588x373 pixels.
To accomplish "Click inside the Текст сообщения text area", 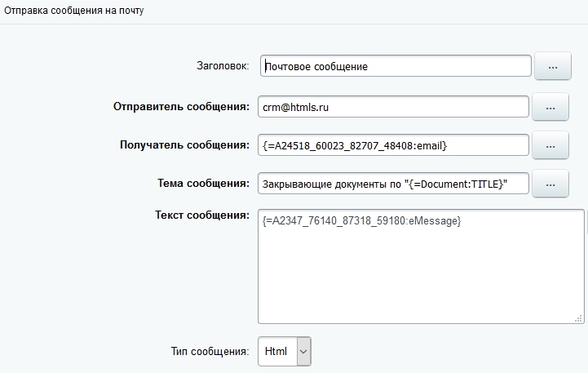I will (420, 278).
